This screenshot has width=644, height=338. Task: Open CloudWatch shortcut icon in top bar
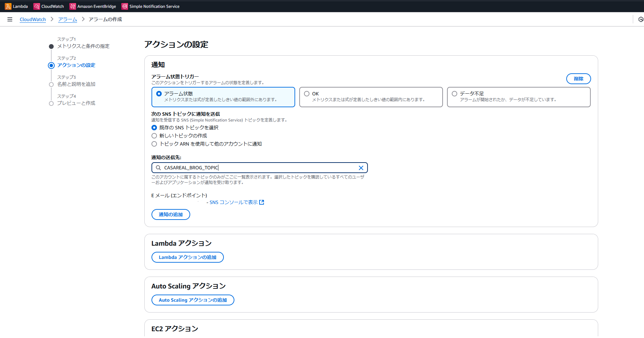[36, 6]
